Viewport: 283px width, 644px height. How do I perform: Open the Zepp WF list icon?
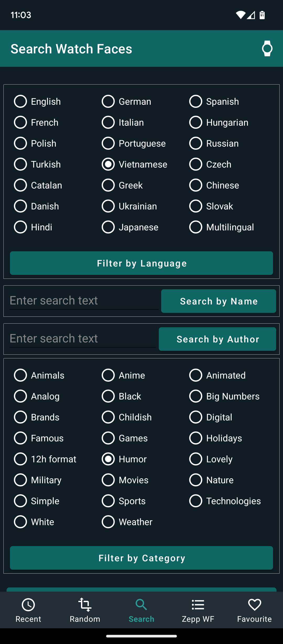tap(198, 605)
